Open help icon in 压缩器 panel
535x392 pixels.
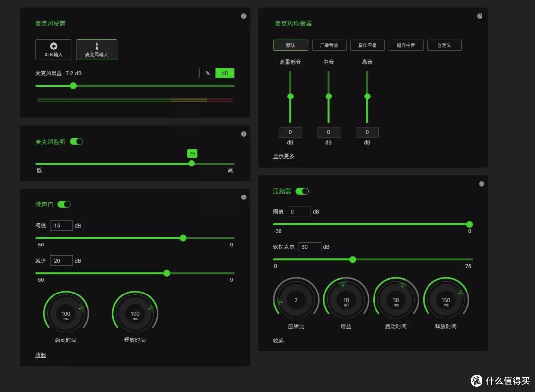pos(481,184)
